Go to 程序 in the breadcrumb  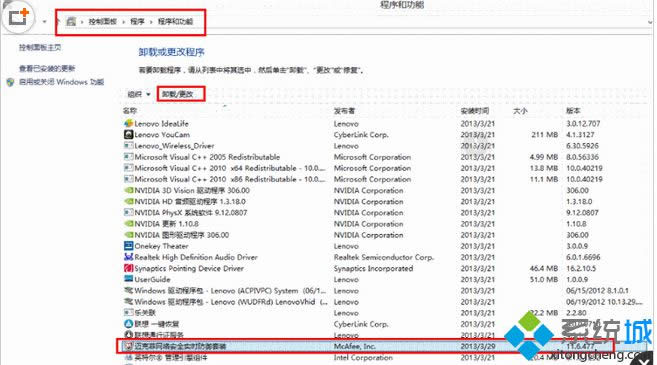tap(137, 21)
